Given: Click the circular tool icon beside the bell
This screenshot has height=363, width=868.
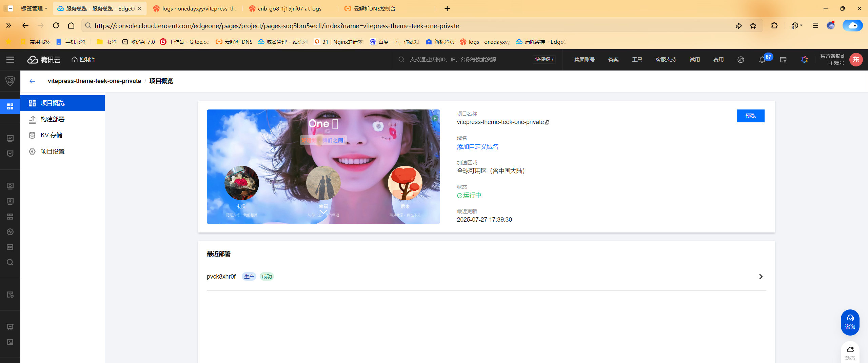Looking at the screenshot, I should (741, 60).
